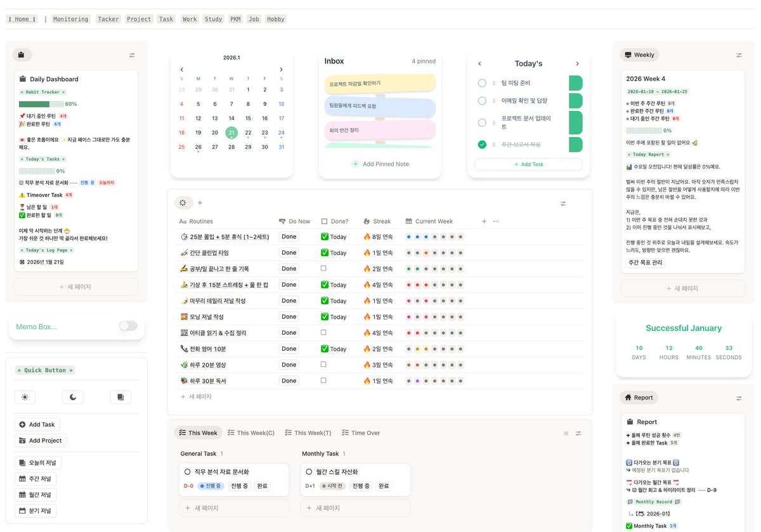761x532 pixels.
Task: Toggle the Memo Box switch
Action: (128, 326)
